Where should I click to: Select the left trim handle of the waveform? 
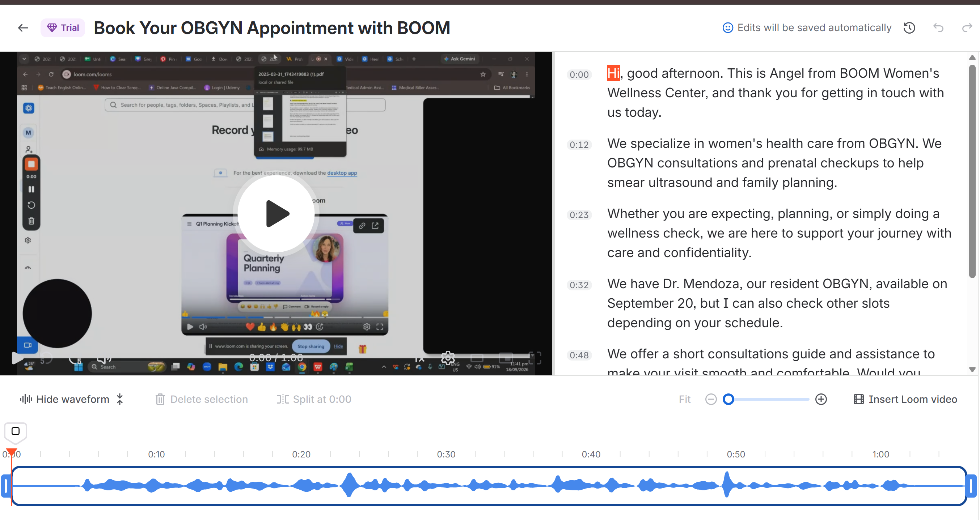[x=6, y=485]
